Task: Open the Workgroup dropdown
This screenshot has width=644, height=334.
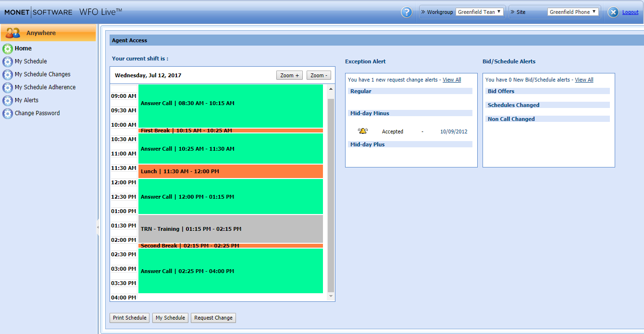Action: coord(479,12)
